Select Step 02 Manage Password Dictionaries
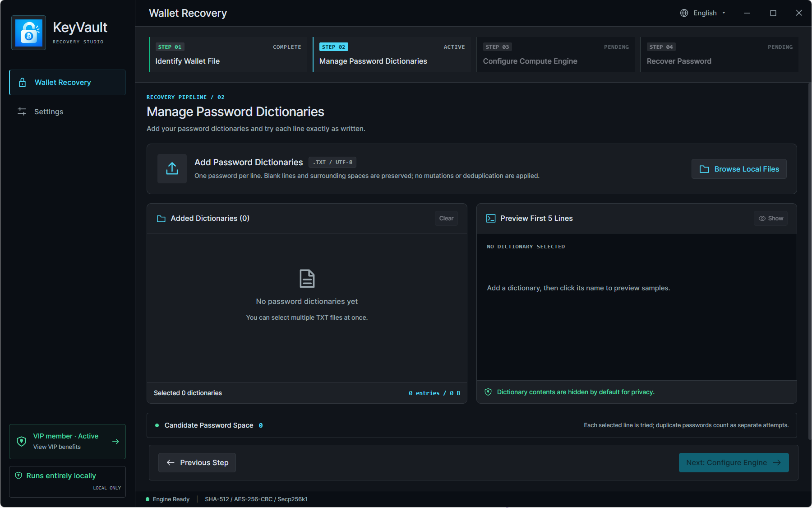Screen dimensions: 812x508 [392, 55]
